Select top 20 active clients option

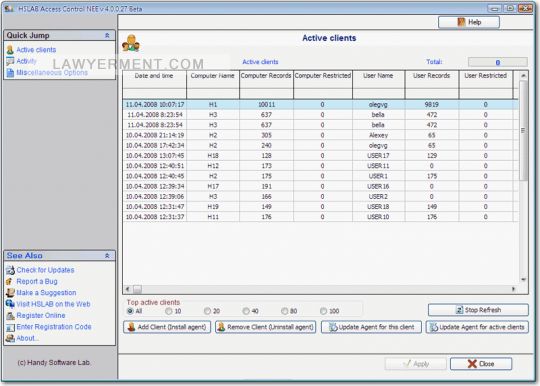click(207, 311)
